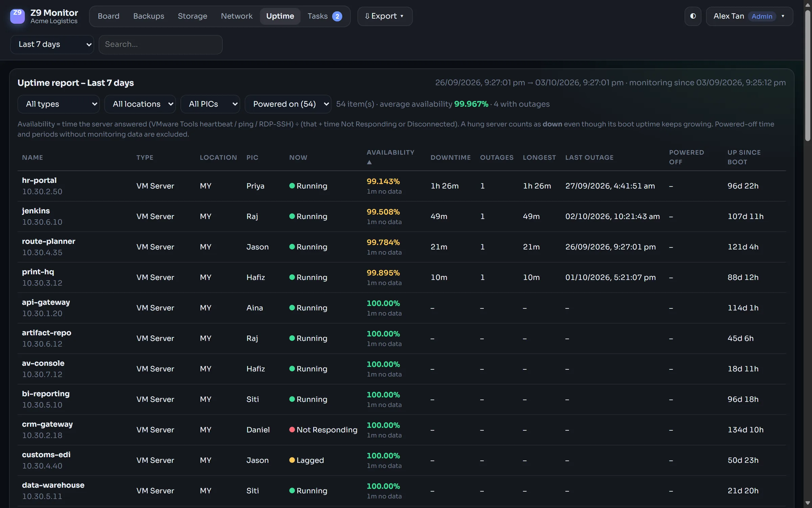Toggle the dark/light theme button
Image resolution: width=812 pixels, height=508 pixels.
coord(693,16)
